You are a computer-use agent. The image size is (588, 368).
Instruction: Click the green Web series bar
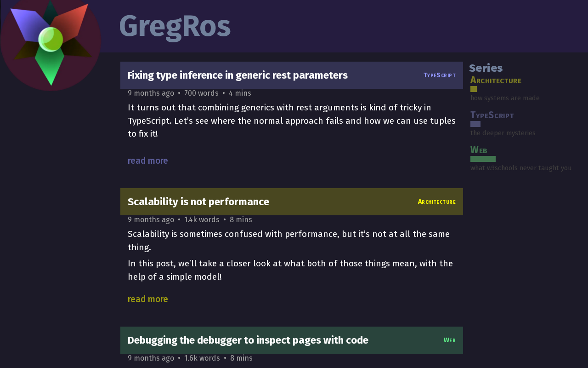483,159
